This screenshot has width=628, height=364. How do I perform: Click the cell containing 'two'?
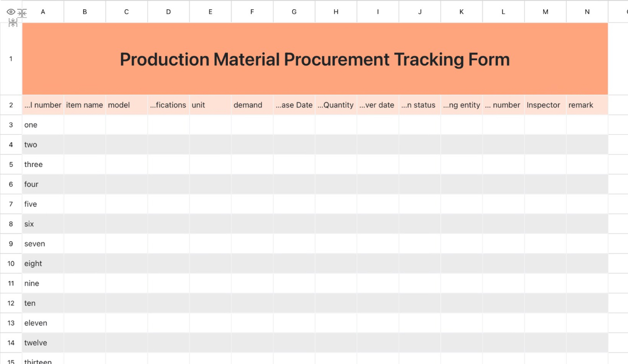pos(43,145)
